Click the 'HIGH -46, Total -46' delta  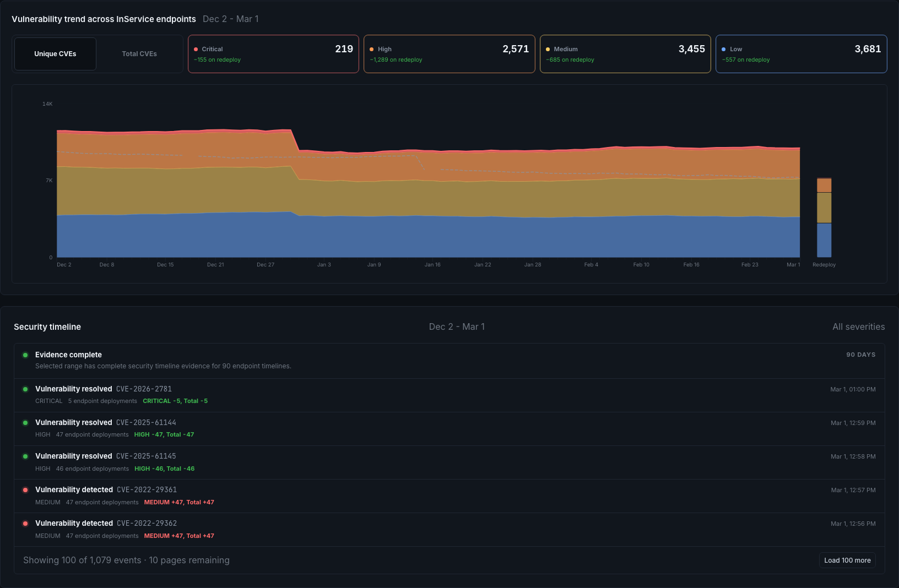click(x=165, y=469)
